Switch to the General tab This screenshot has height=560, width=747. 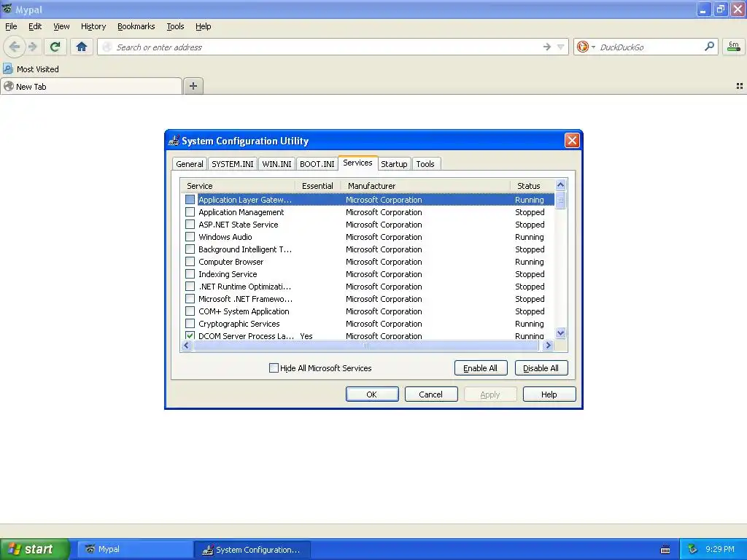[189, 164]
